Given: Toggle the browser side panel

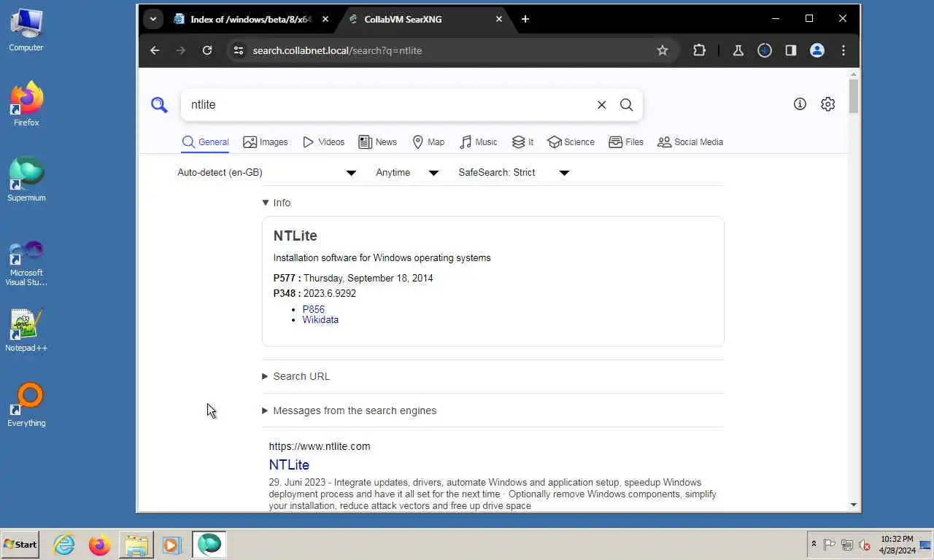Looking at the screenshot, I should (x=791, y=50).
